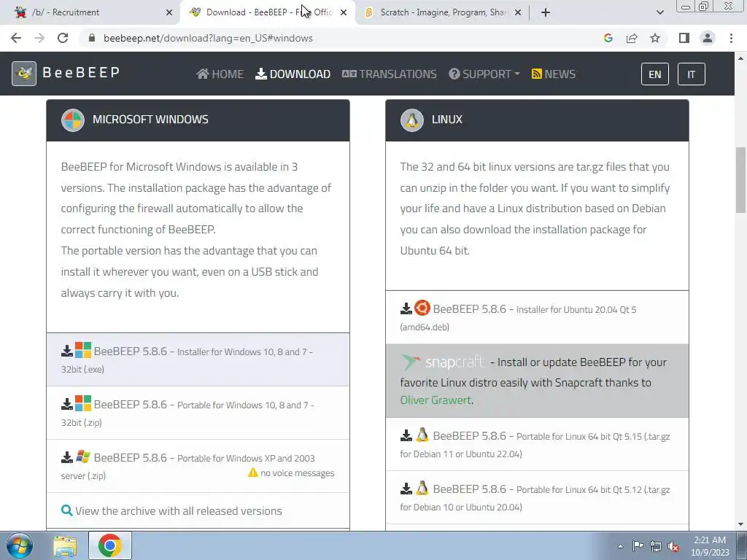Click the snapcraft logo icon
The width and height of the screenshot is (747, 560).
tap(442, 362)
